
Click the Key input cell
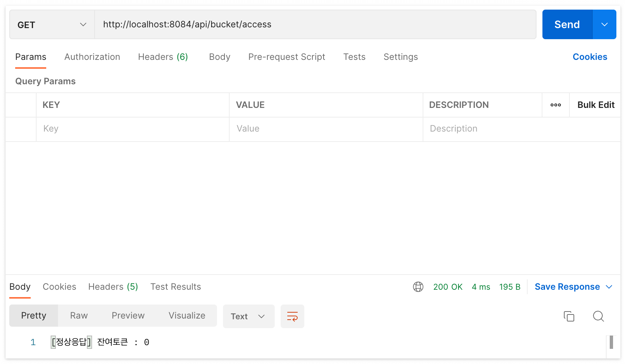click(x=133, y=129)
